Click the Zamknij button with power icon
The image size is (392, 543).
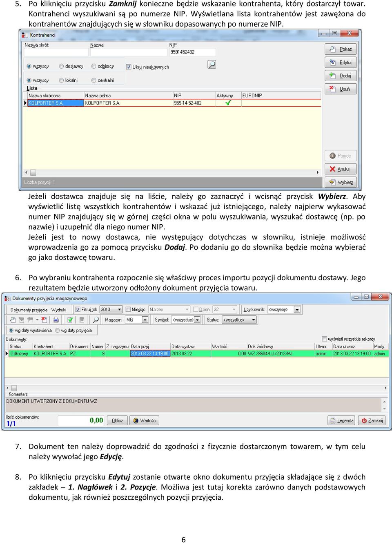pos(372,420)
